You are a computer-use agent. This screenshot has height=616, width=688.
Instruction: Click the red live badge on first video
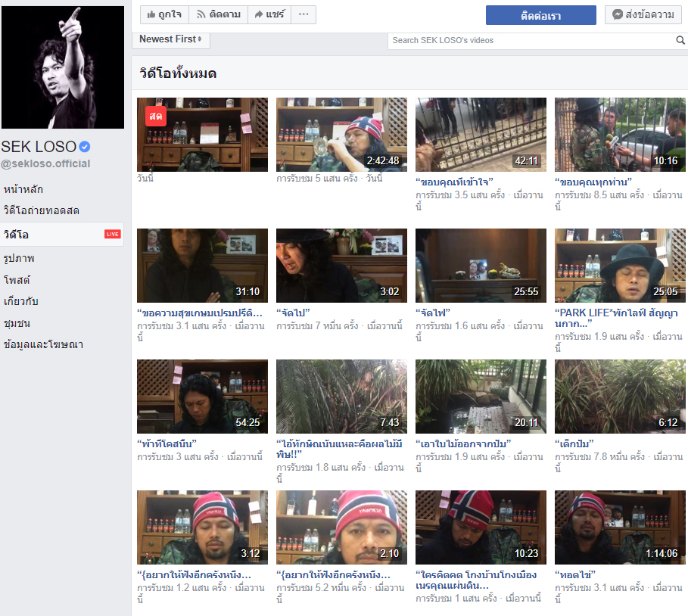(x=156, y=116)
